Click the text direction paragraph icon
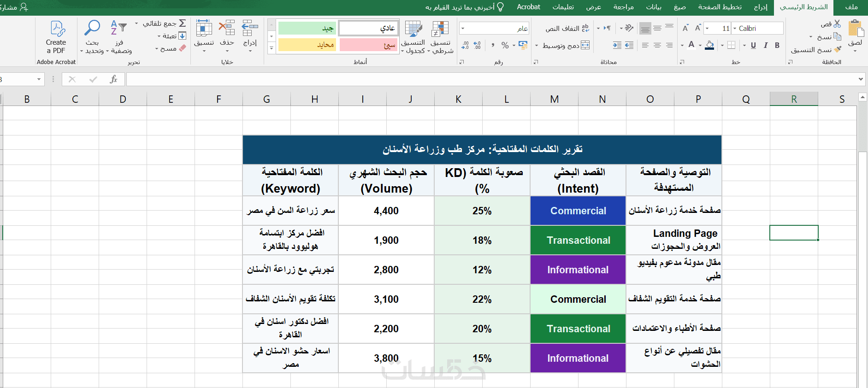 (x=607, y=28)
